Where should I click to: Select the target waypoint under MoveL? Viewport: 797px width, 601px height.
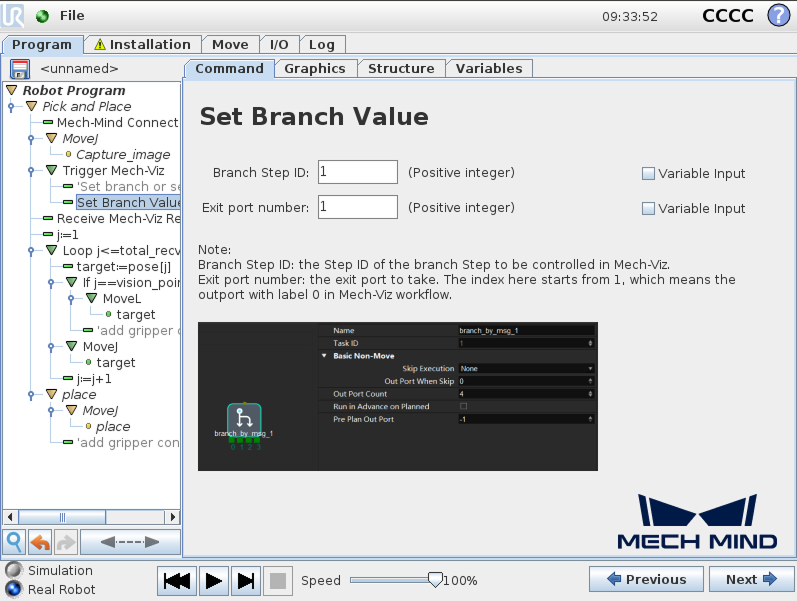tap(136, 315)
